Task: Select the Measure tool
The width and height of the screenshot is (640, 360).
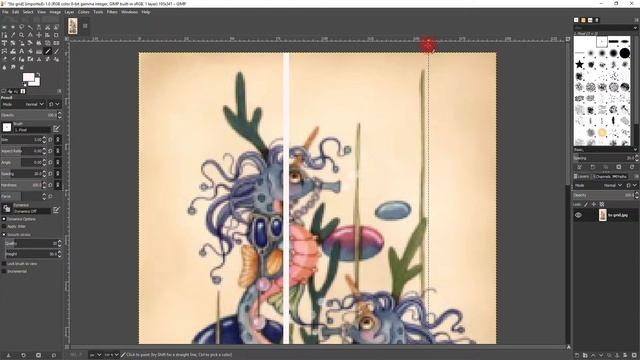Action: click(30, 35)
